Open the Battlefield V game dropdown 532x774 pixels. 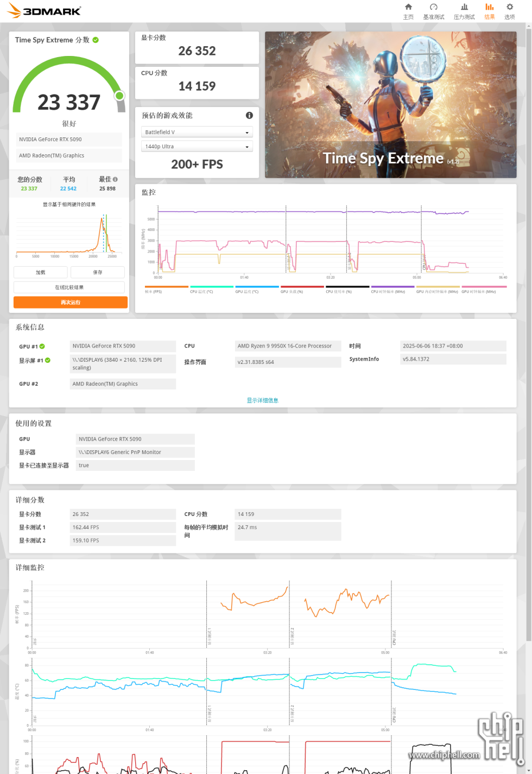(197, 132)
